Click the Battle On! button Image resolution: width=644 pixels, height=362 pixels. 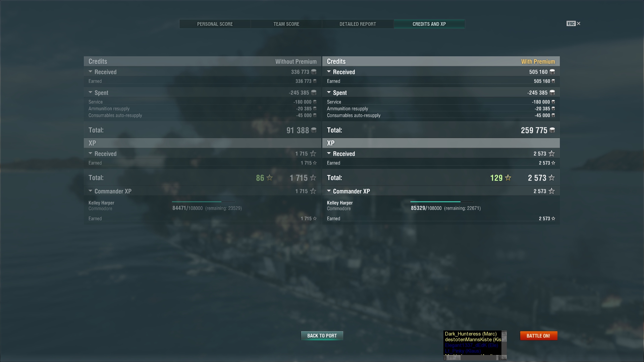[539, 336]
